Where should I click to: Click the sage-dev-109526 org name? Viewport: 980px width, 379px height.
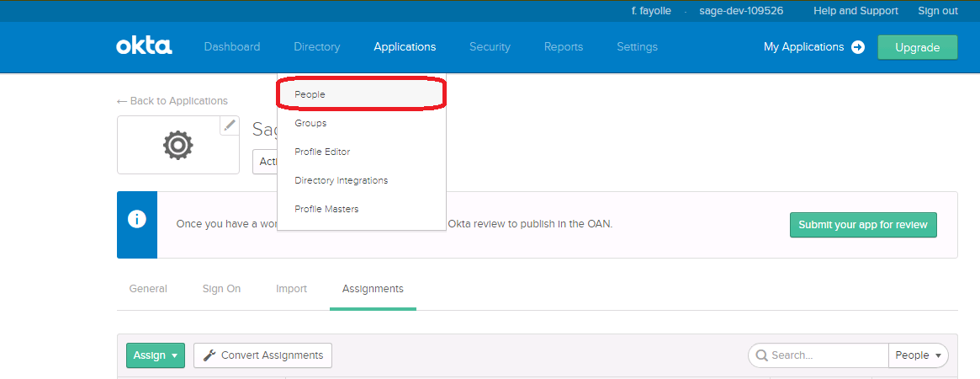741,11
